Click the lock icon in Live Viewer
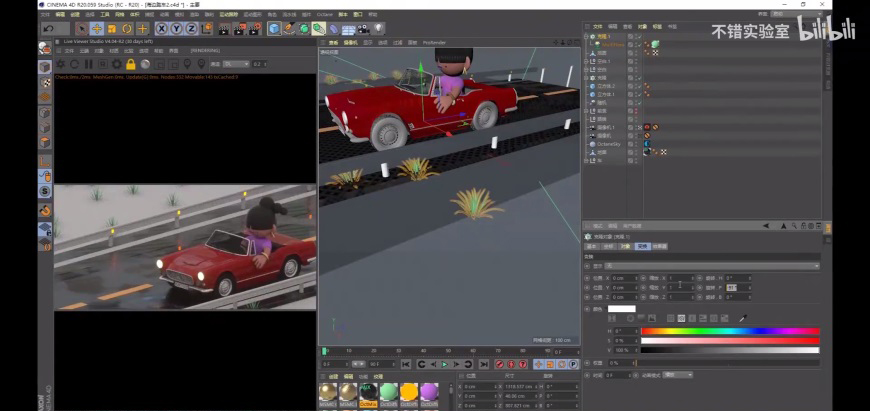 [x=131, y=64]
